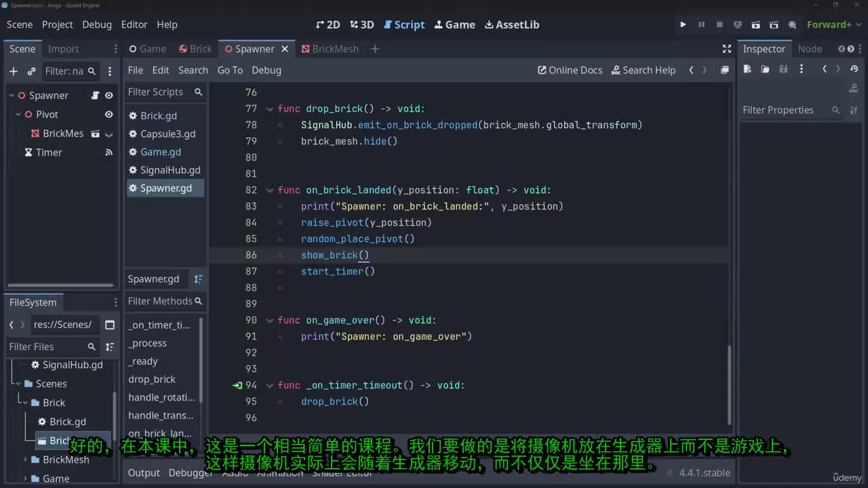The width and height of the screenshot is (868, 488).
Task: Click the Search Help button
Action: click(644, 70)
